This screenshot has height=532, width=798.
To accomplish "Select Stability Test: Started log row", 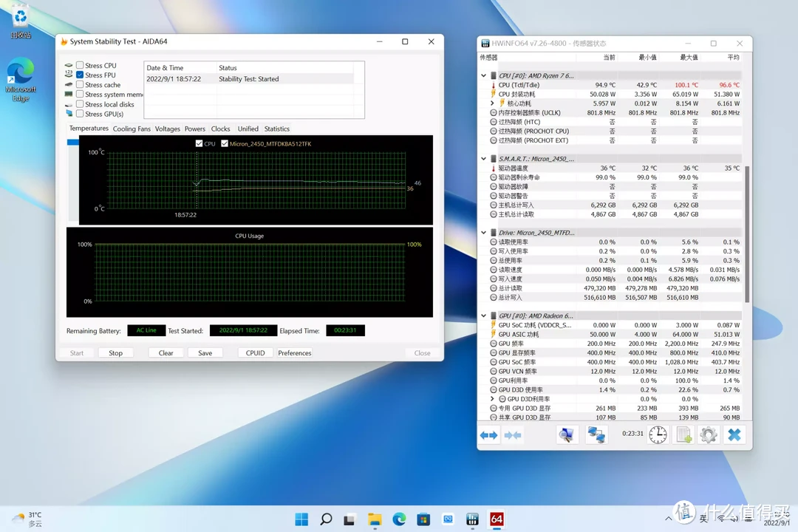I will click(x=249, y=79).
